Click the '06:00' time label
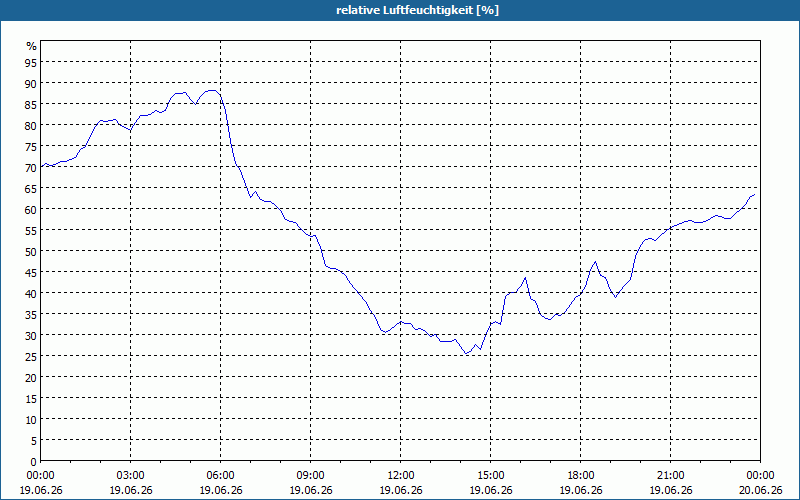The image size is (800, 500). [220, 476]
